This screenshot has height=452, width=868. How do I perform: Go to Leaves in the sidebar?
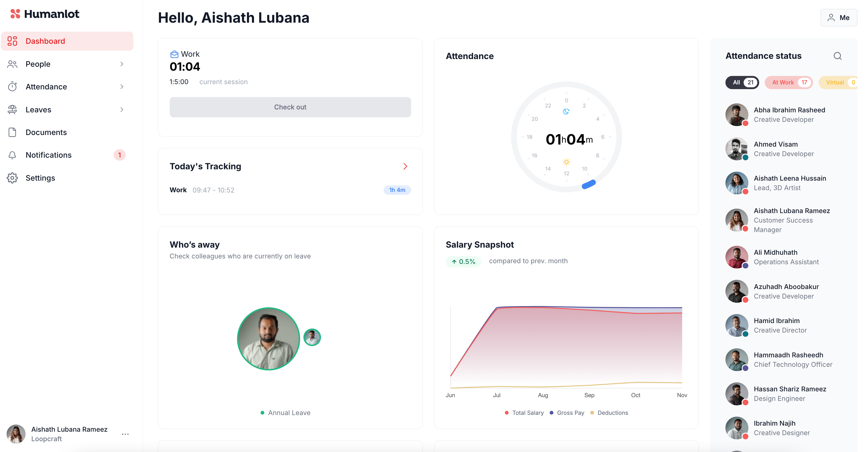click(x=38, y=110)
